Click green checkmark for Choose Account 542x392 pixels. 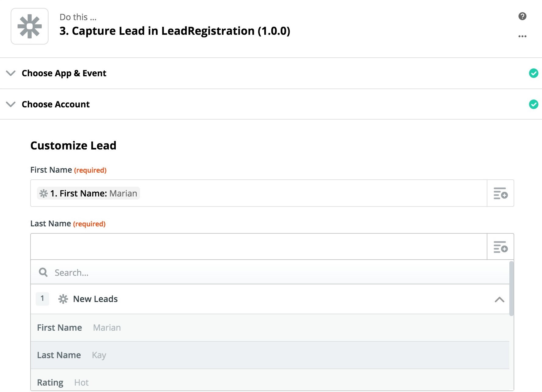tap(533, 104)
